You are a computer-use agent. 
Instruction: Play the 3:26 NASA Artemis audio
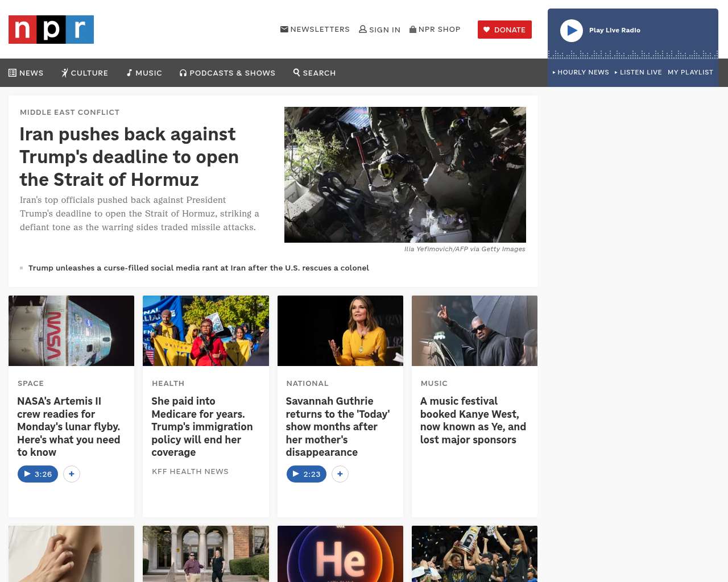point(38,474)
